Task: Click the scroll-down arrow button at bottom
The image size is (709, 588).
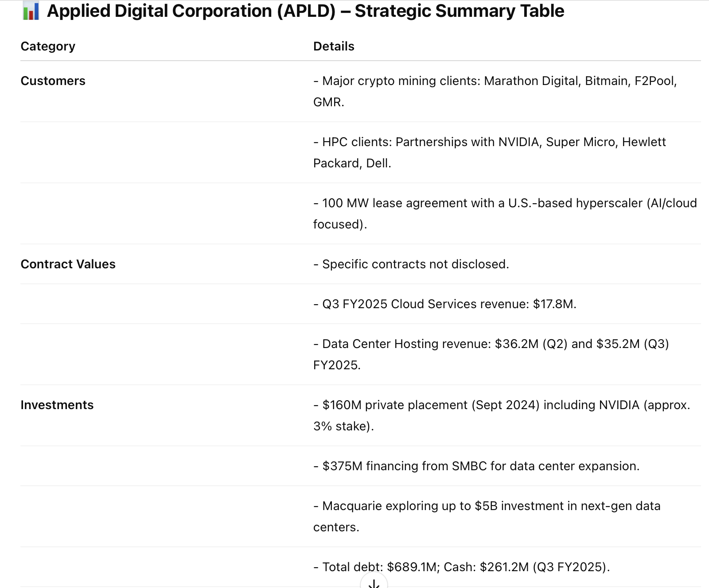Action: [x=374, y=582]
